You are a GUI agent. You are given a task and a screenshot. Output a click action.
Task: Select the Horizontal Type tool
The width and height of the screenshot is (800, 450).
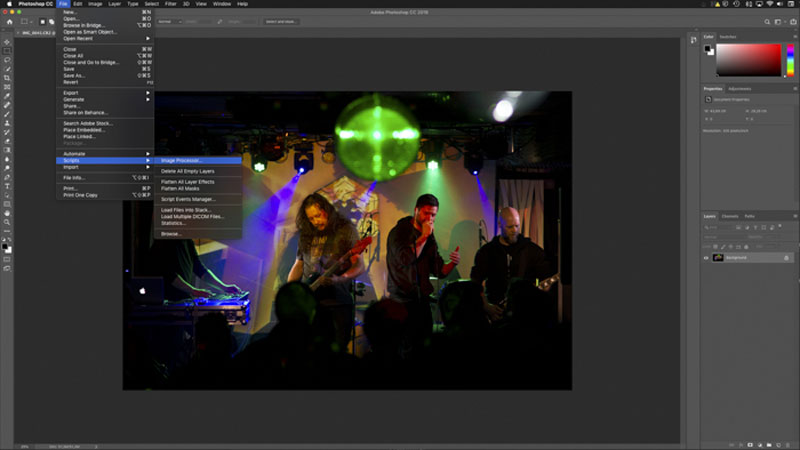click(x=7, y=186)
